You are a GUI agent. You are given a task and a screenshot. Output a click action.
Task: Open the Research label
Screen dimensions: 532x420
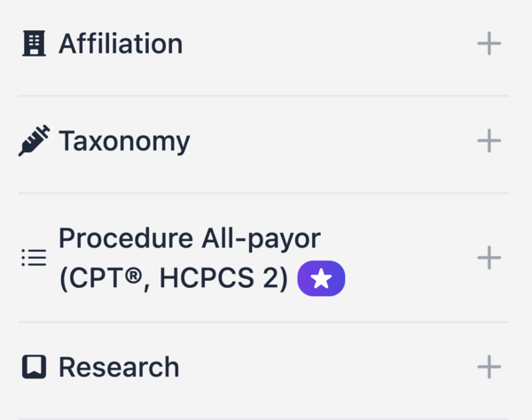point(119,367)
